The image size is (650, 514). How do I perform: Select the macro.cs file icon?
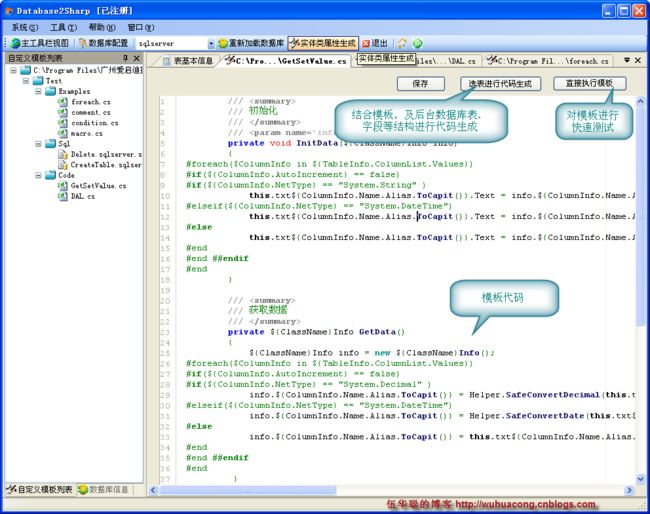[x=63, y=133]
